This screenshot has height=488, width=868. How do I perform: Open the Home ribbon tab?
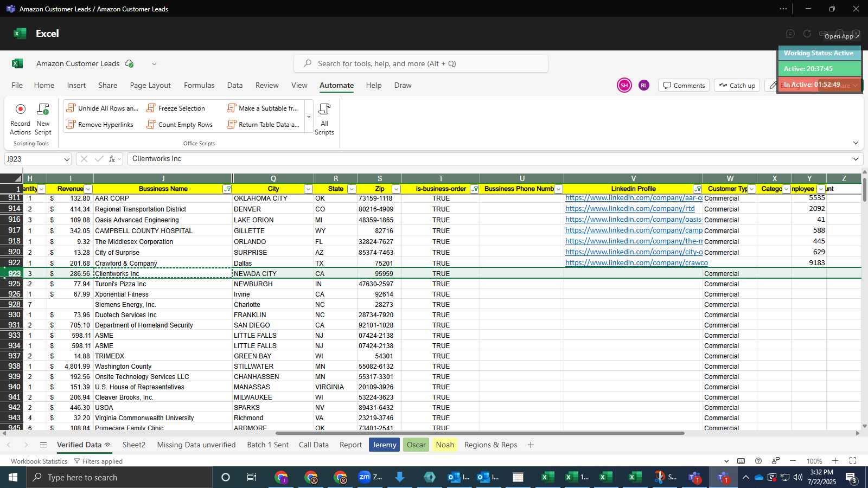pos(44,85)
